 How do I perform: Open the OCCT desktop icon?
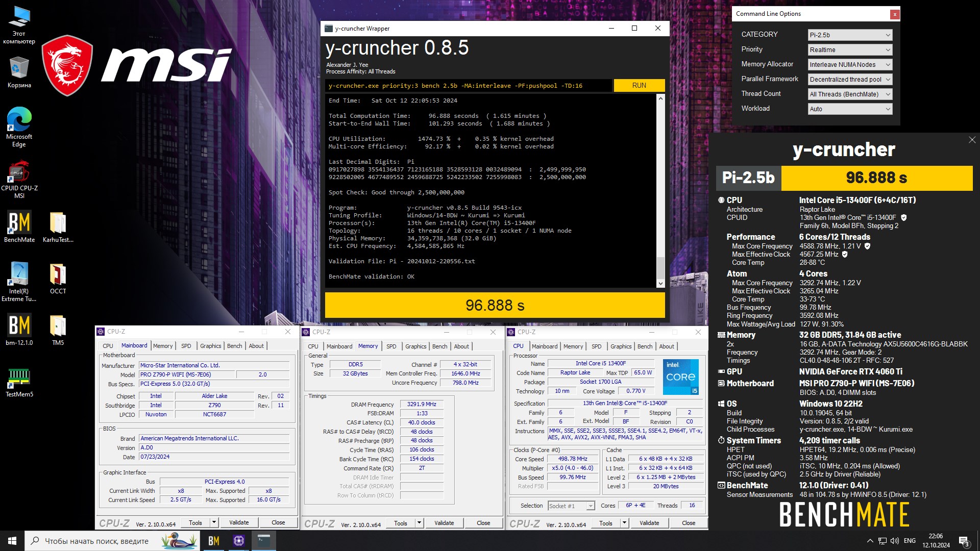[58, 279]
